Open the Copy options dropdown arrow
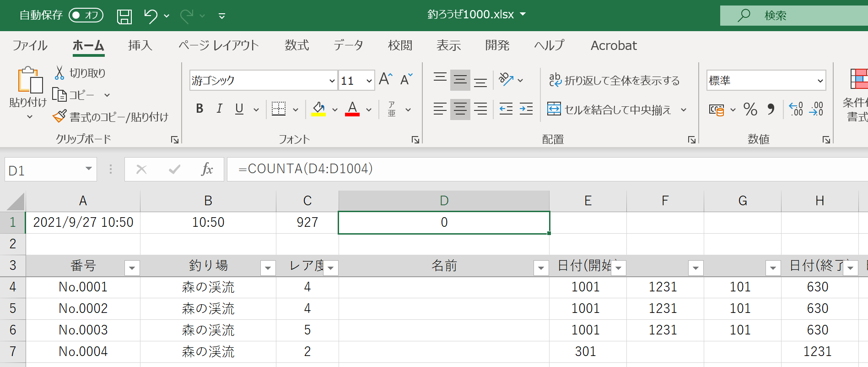868x367 pixels. tap(107, 95)
